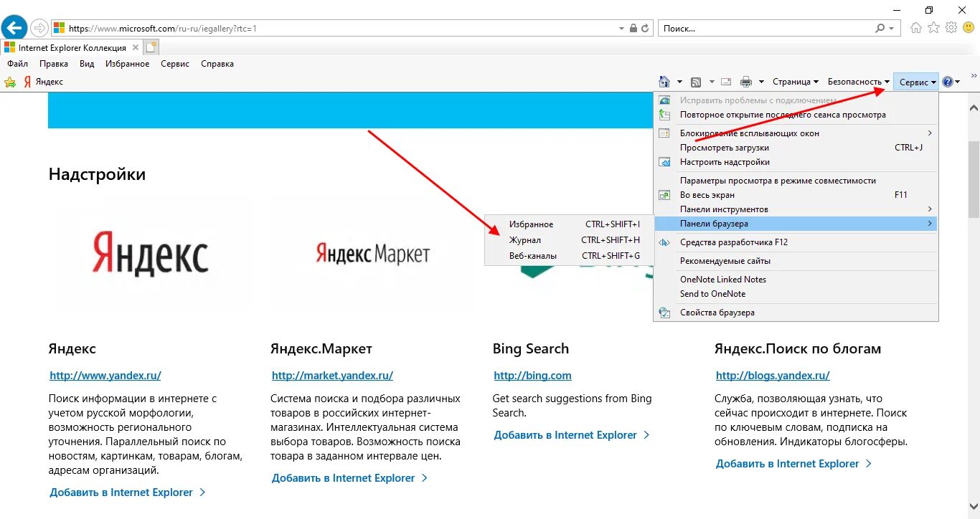
Task: Choose Средства разработчика F12 entry
Action: 795,242
